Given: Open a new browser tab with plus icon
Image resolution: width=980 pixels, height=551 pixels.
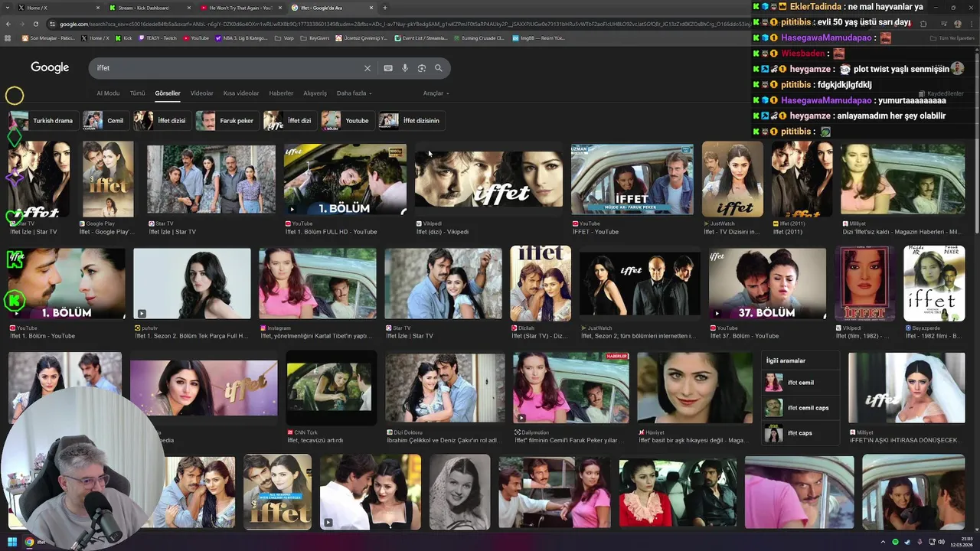Looking at the screenshot, I should point(385,8).
